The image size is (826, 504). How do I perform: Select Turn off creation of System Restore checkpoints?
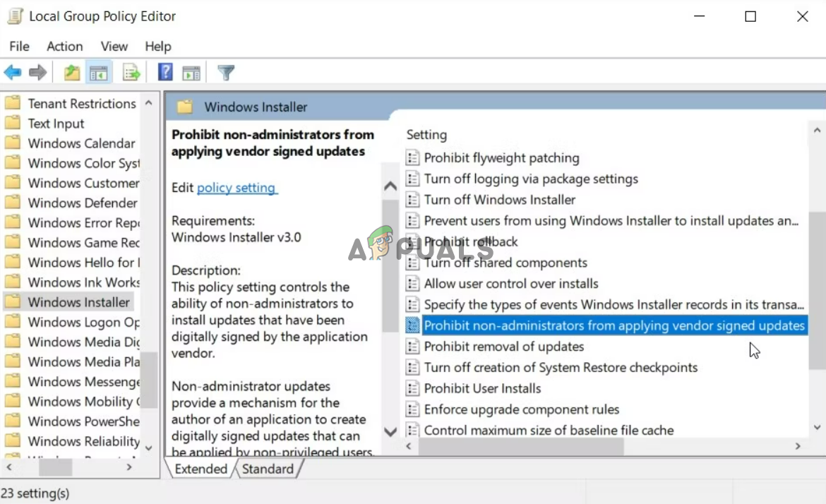[x=561, y=368]
